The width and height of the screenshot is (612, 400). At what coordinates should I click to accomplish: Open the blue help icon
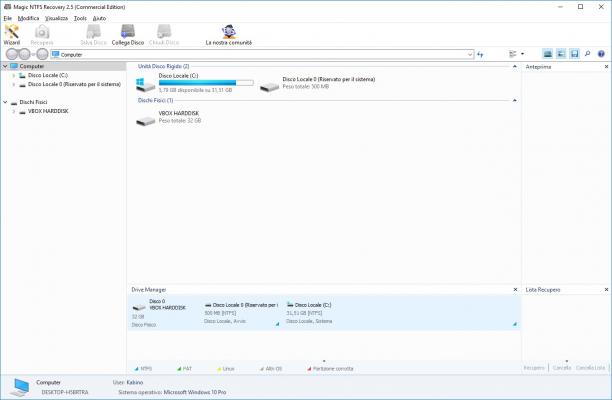(x=601, y=54)
